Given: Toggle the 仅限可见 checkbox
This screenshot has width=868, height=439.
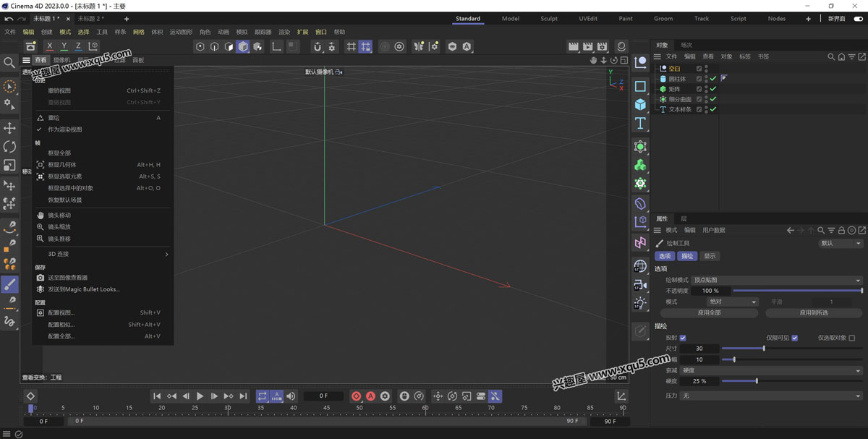Looking at the screenshot, I should 794,338.
